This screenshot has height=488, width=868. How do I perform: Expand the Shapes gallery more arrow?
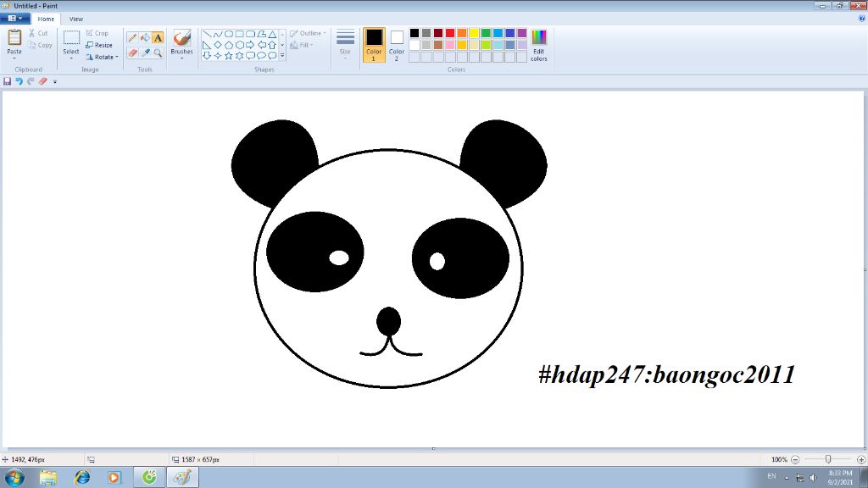[x=282, y=55]
